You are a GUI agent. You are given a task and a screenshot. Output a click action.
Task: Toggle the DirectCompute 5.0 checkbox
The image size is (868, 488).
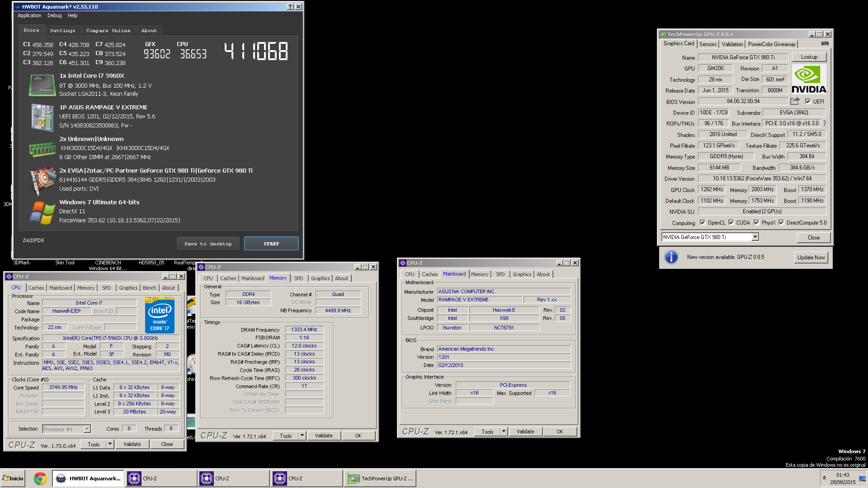[x=781, y=222]
